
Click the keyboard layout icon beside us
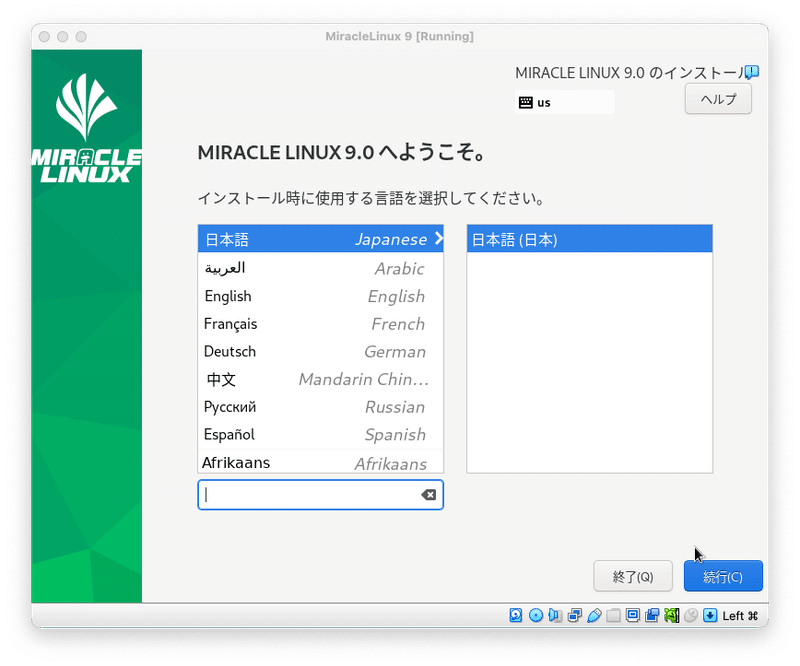click(x=526, y=103)
